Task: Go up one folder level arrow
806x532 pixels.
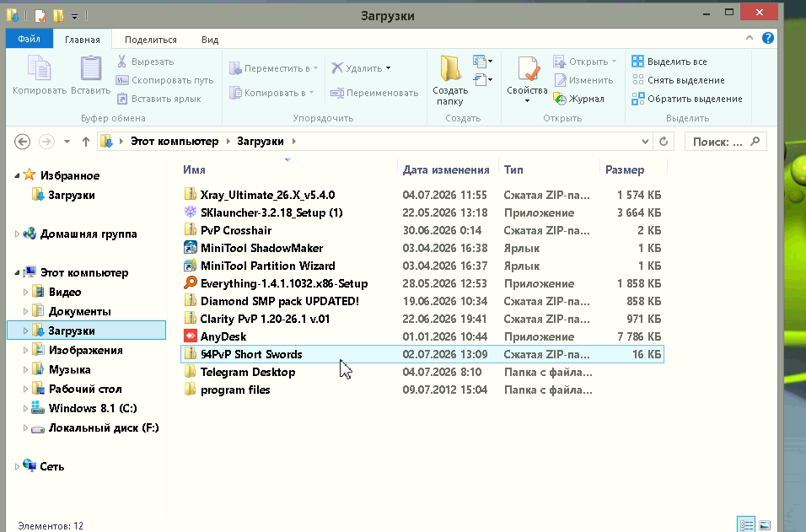Action: [86, 142]
